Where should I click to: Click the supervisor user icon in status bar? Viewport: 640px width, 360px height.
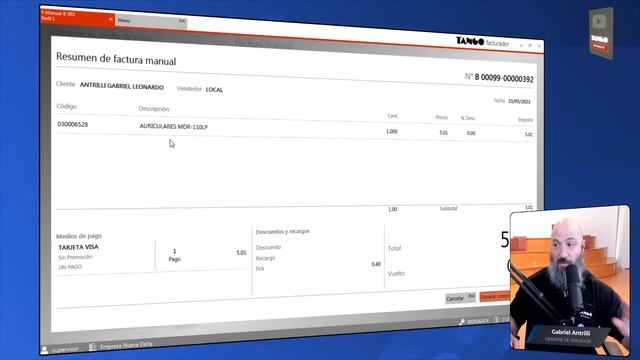pos(44,349)
